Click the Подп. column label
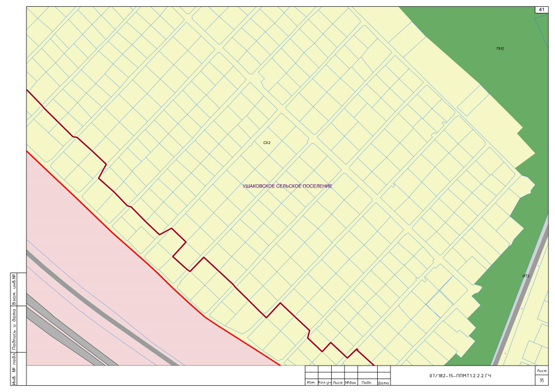 [x=367, y=382]
